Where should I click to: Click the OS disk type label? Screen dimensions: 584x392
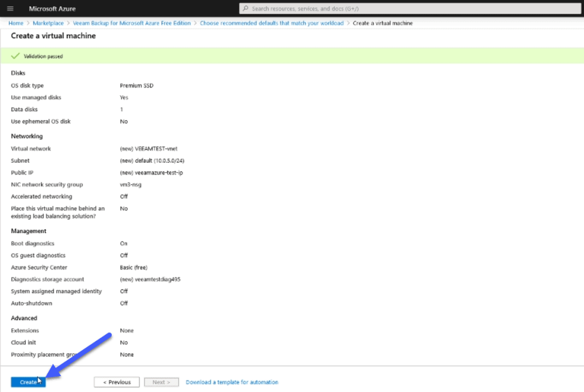[x=27, y=85]
